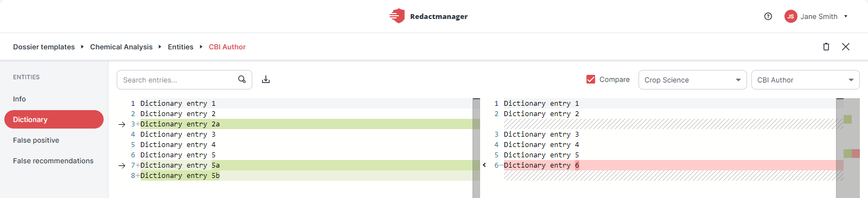Select left line Dictionary entry 5a

point(180,165)
